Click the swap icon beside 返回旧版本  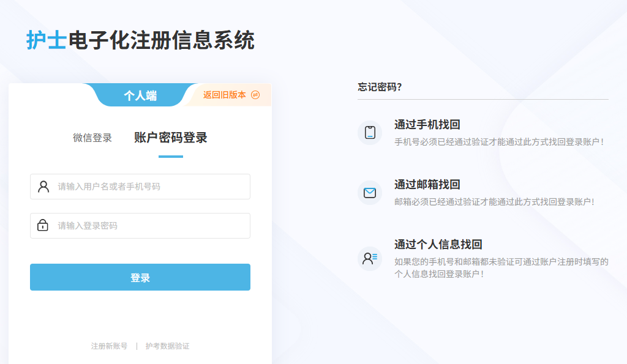pos(256,95)
